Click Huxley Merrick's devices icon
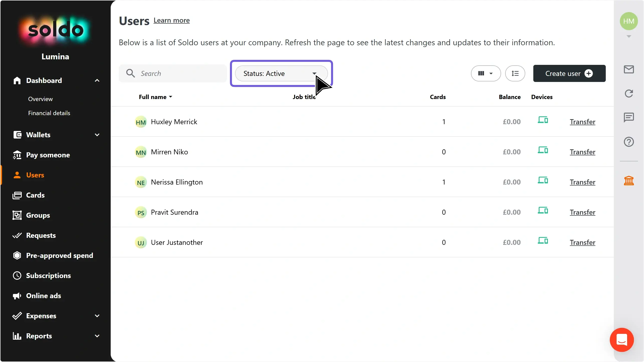 pyautogui.click(x=543, y=120)
